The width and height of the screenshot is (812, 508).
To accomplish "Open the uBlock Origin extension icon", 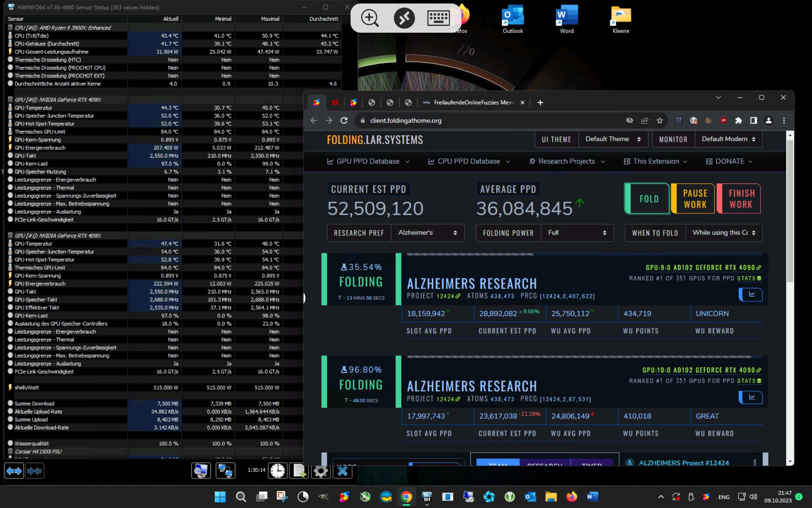I will tap(724, 120).
